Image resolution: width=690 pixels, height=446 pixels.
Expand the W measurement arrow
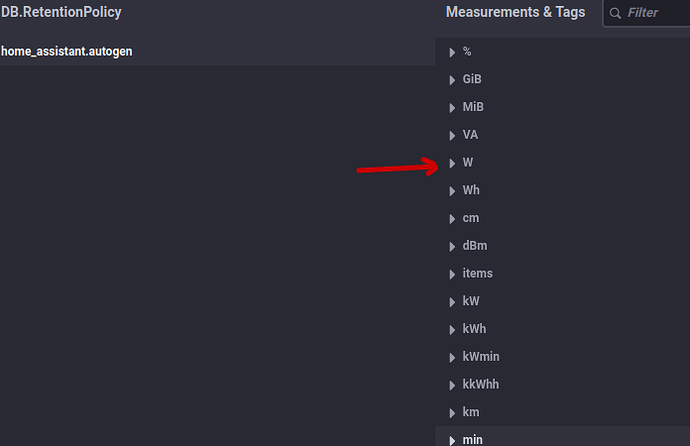(452, 163)
